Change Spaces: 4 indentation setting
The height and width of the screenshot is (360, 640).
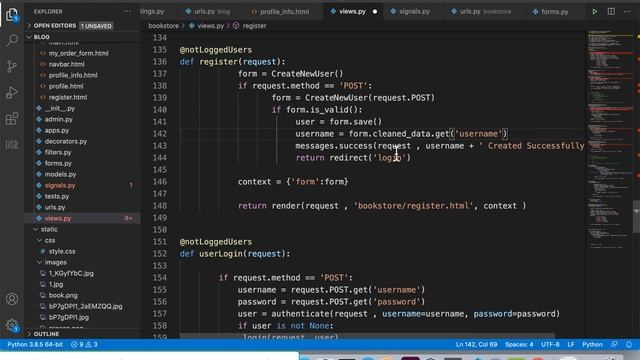(x=519, y=344)
